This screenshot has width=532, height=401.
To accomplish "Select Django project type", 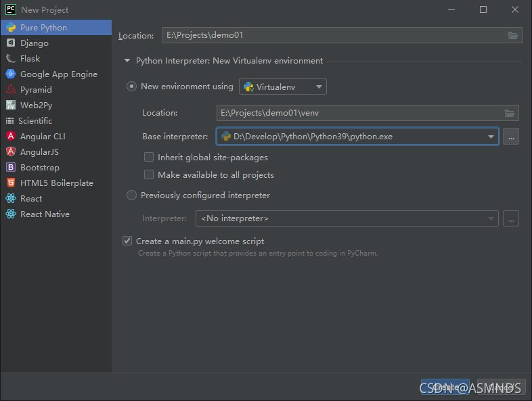I will coord(56,43).
